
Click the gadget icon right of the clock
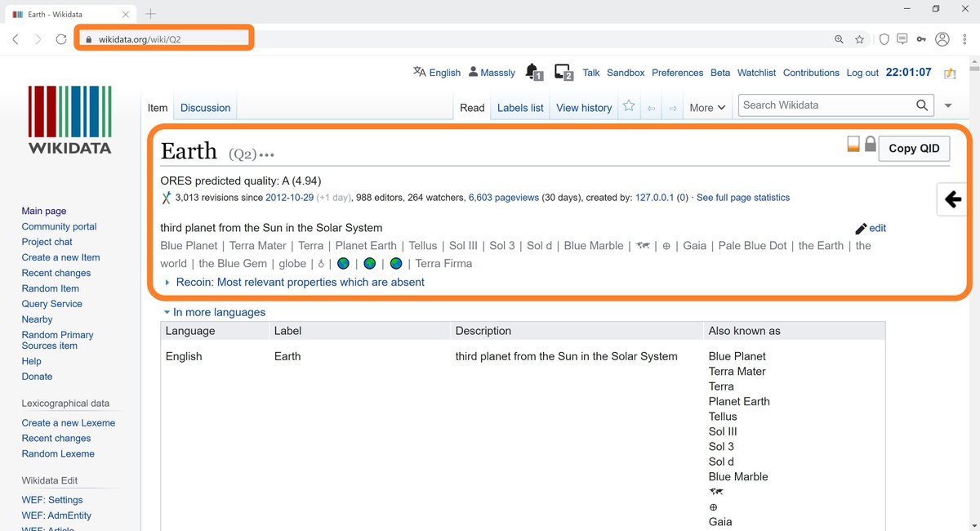[x=949, y=73]
